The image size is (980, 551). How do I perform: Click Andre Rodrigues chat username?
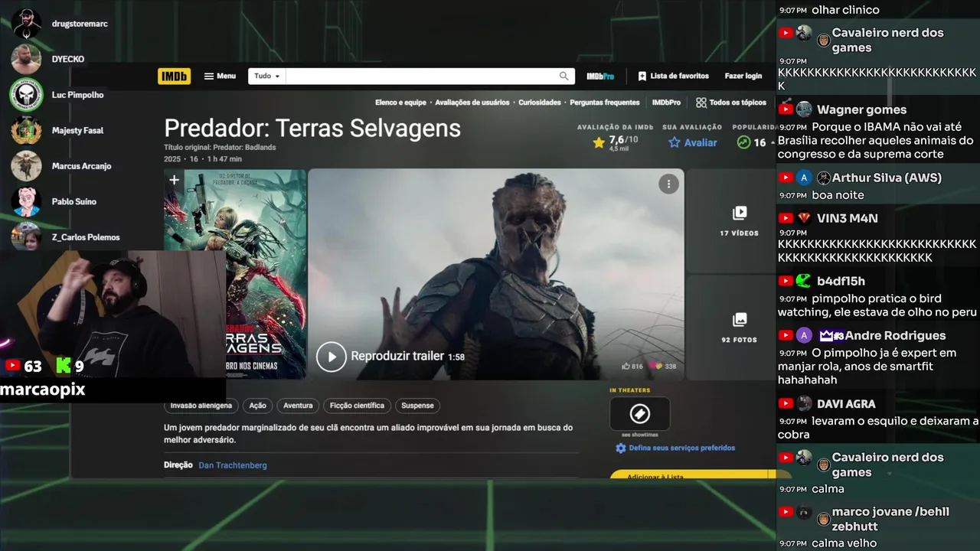(895, 335)
